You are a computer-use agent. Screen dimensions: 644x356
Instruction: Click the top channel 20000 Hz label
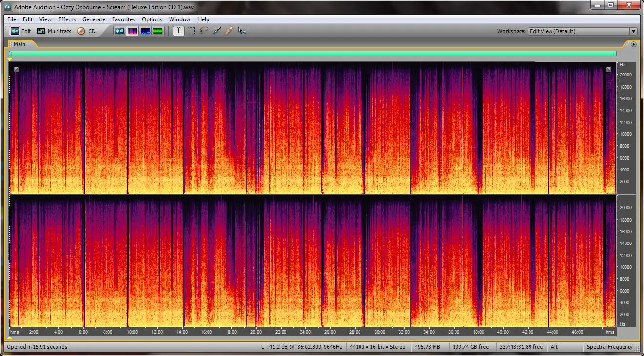point(625,75)
